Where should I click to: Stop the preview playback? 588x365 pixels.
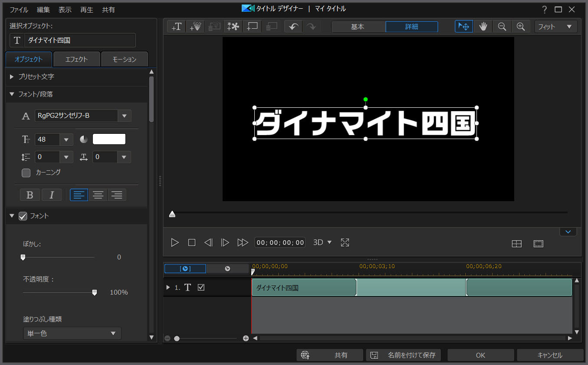192,242
